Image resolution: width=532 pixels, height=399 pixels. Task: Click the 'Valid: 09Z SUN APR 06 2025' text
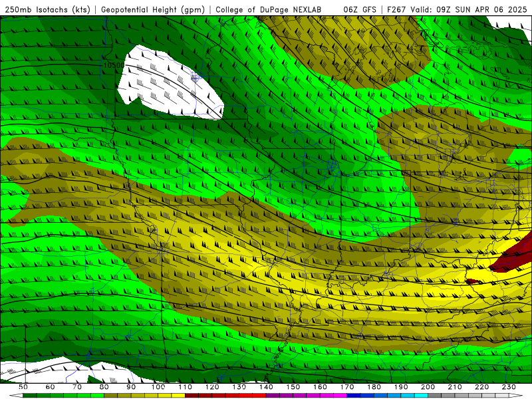469,10
